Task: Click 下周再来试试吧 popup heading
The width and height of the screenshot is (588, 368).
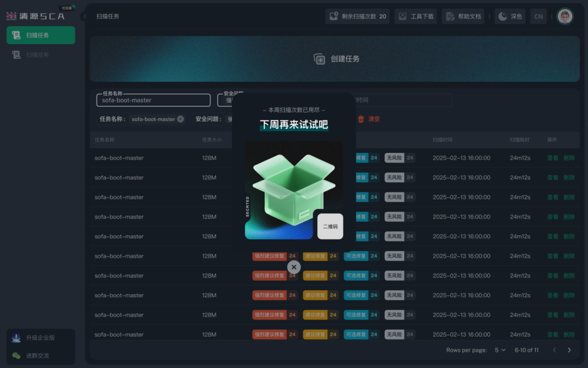Action: click(294, 124)
